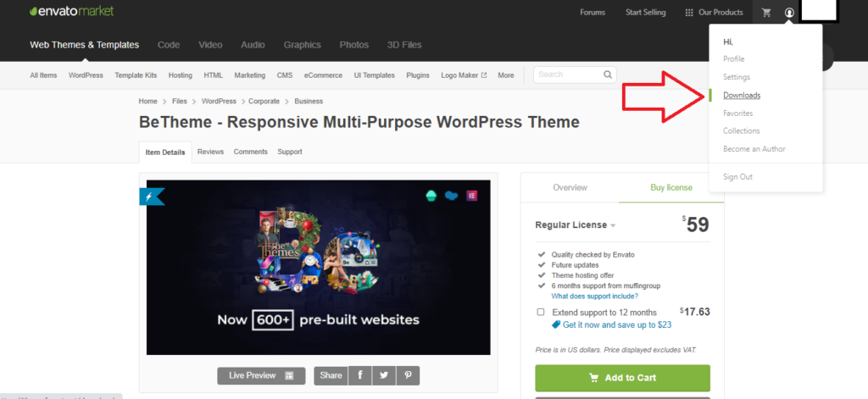This screenshot has height=399, width=868.
Task: Click the Add to Cart button
Action: coord(622,378)
